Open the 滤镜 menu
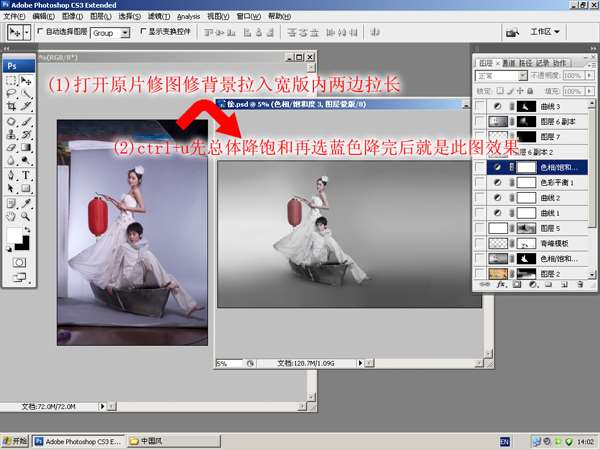This screenshot has height=450, width=600. point(159,17)
